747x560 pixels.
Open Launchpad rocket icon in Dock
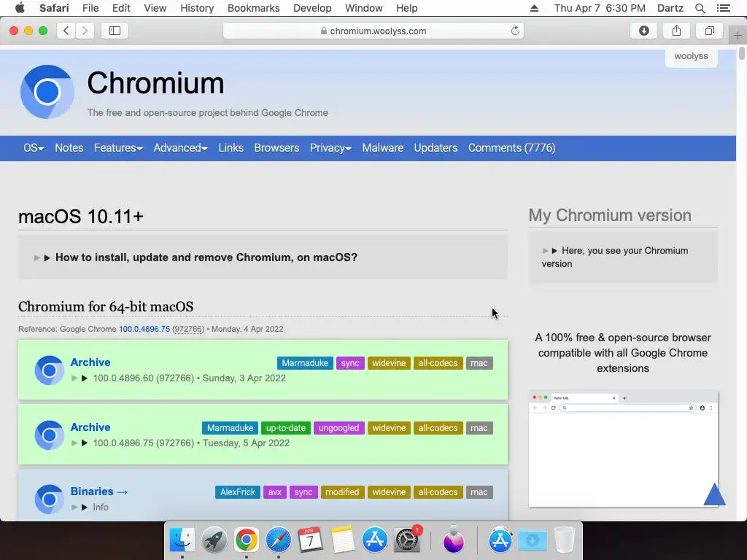214,540
